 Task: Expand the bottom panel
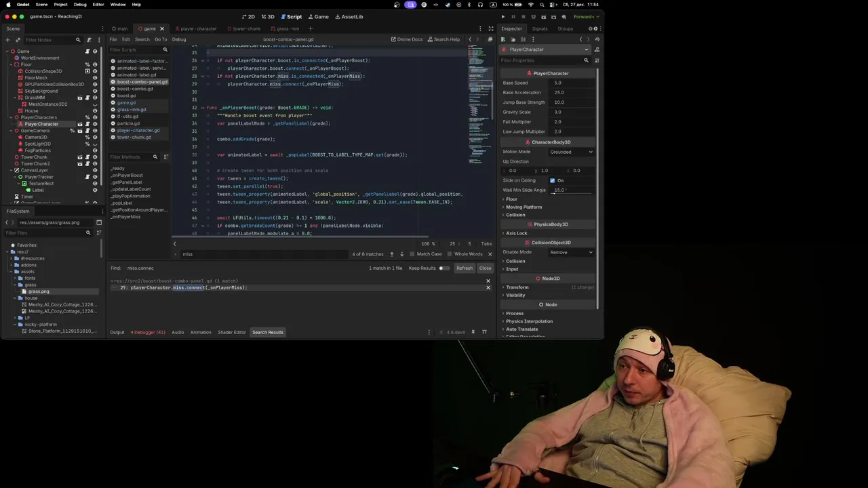coord(484,332)
